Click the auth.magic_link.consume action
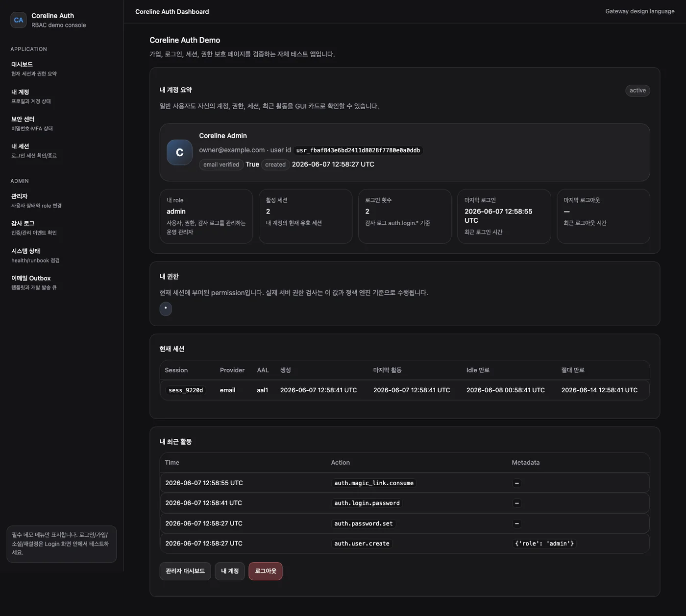The width and height of the screenshot is (686, 616). [x=374, y=483]
